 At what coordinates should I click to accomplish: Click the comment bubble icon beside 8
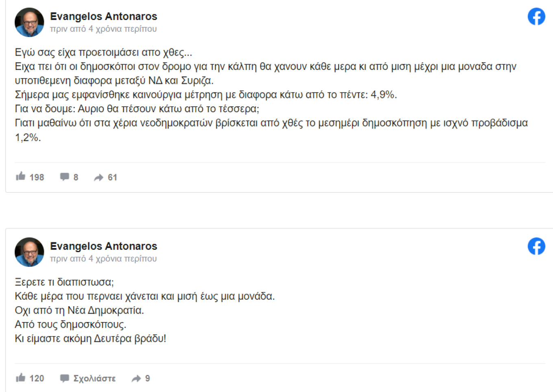(64, 177)
